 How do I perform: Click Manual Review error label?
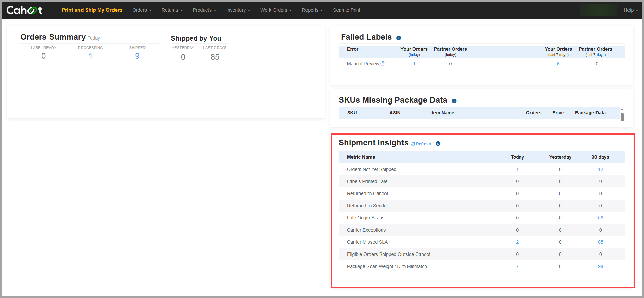(363, 64)
